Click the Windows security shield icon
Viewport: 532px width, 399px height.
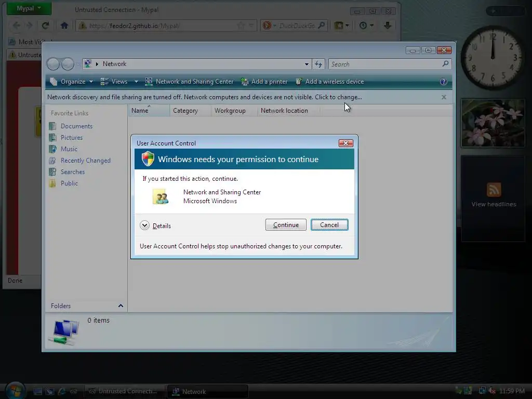click(x=148, y=159)
